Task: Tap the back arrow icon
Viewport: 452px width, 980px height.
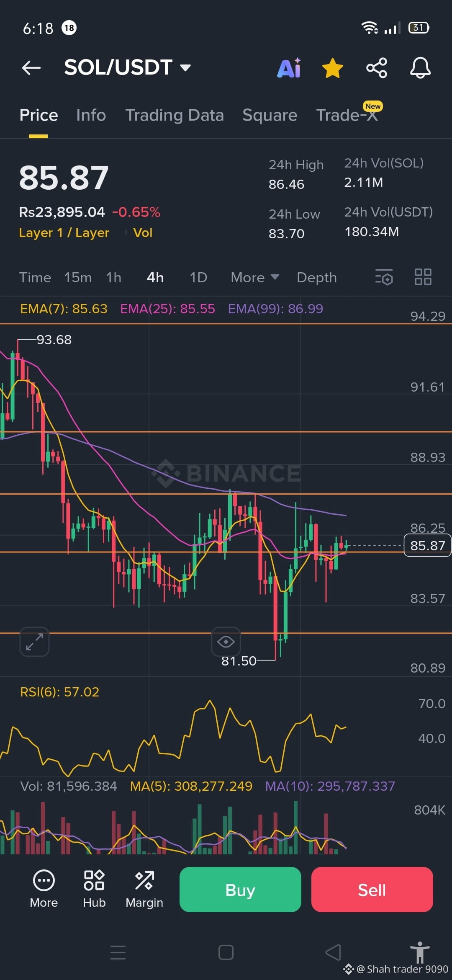Action: pyautogui.click(x=31, y=67)
